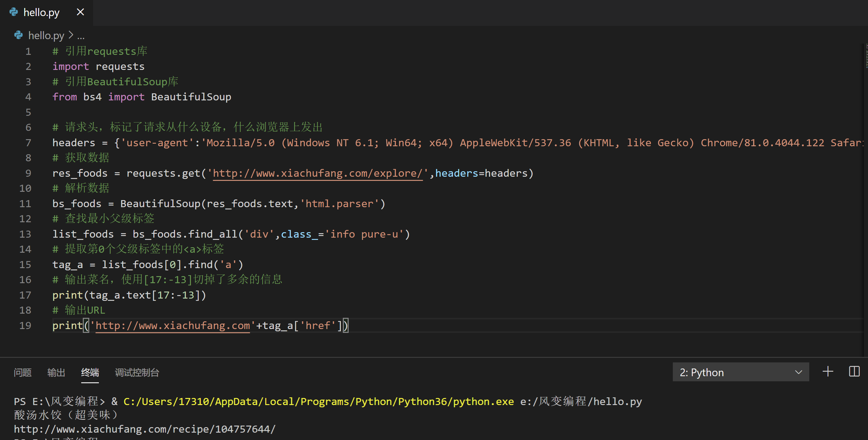Click line number 7 in the gutter
Image resolution: width=868 pixels, height=440 pixels.
pos(28,143)
